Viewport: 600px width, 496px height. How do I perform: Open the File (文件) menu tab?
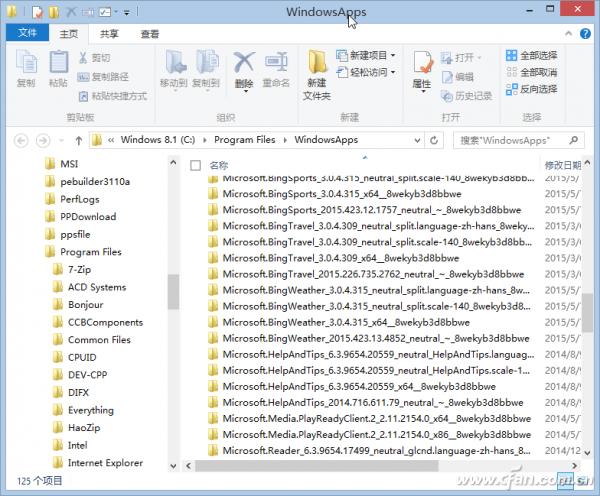pos(28,33)
